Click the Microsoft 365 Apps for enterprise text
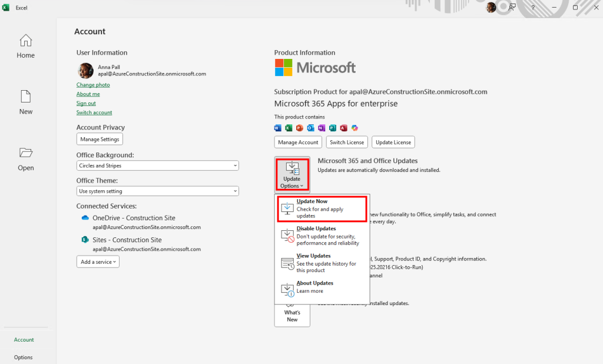Screen dimensions: 603x364 tap(336, 104)
